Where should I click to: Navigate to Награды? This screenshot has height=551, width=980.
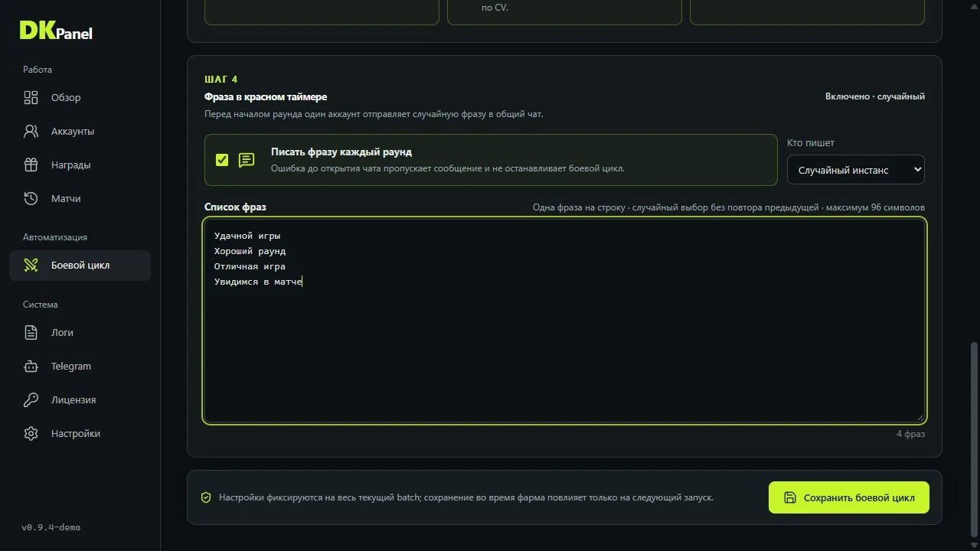[x=80, y=165]
